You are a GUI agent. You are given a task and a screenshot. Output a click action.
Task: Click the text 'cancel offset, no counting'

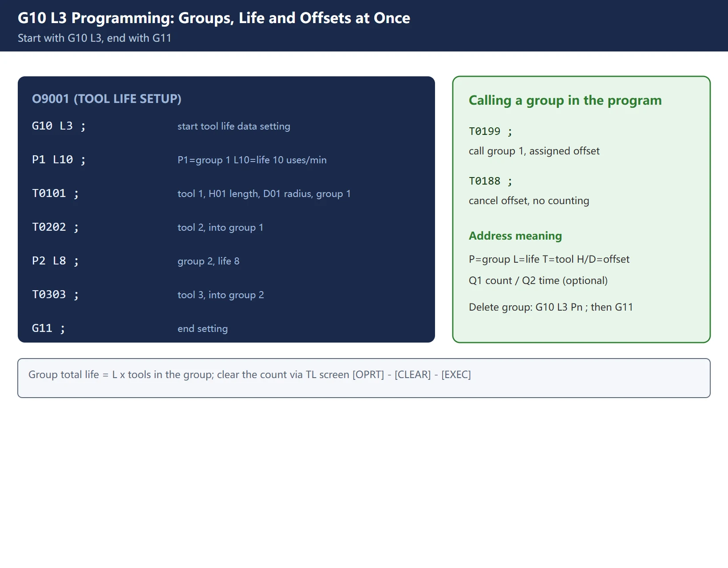(529, 201)
